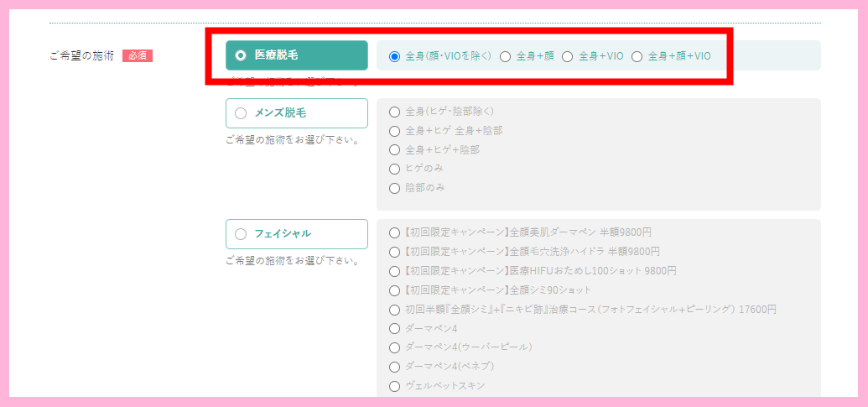Select the 医療脱毛 treatment category
868x407 pixels.
pyautogui.click(x=297, y=55)
